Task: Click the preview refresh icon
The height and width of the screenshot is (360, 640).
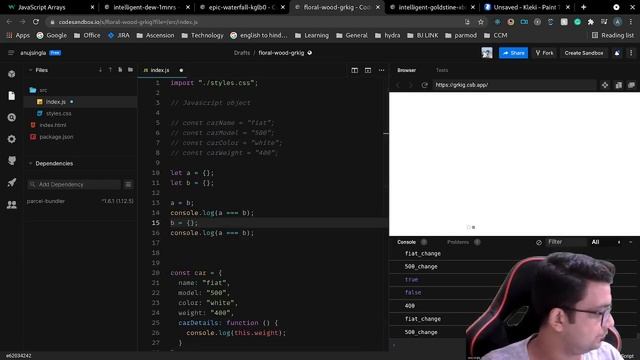Action: (x=424, y=85)
